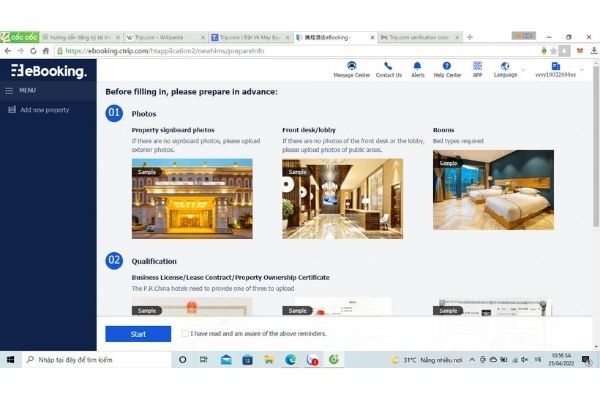The width and height of the screenshot is (600, 400).
Task: Open the Alerts bell icon
Action: 417,66
